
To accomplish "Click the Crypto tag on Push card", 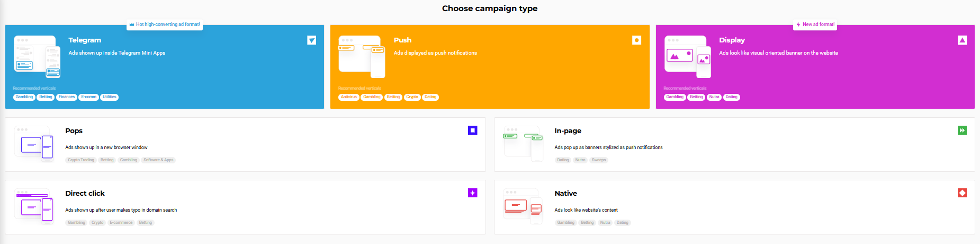I will (x=412, y=97).
